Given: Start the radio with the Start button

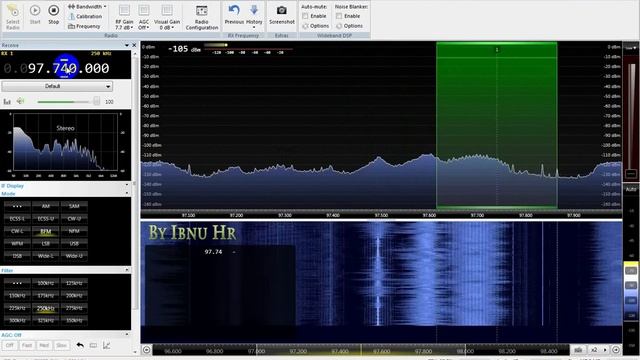Looking at the screenshot, I should (x=35, y=14).
